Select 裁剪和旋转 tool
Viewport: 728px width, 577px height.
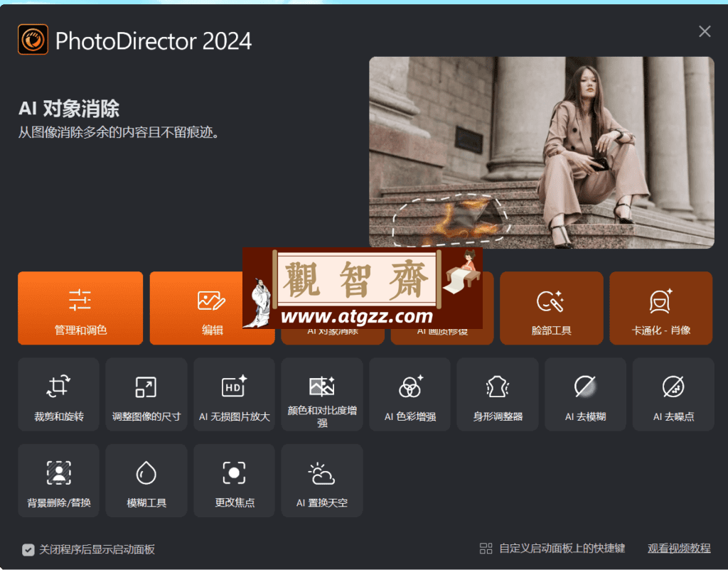(x=58, y=394)
